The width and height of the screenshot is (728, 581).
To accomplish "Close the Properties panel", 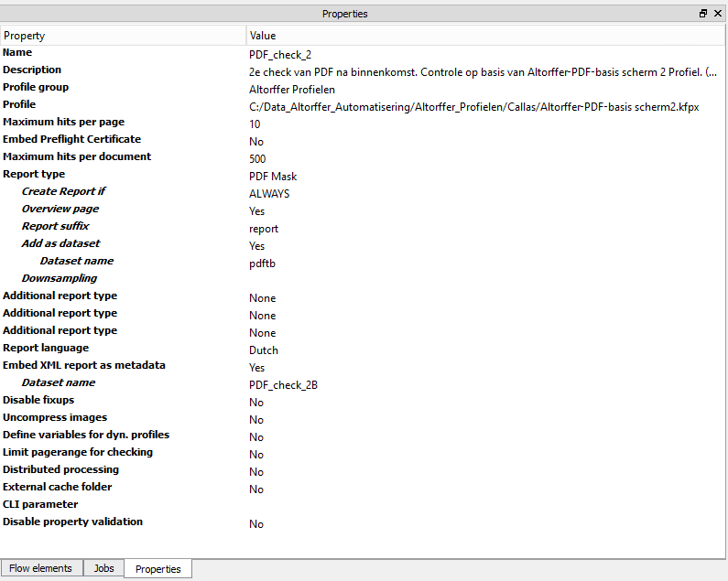I will click(717, 14).
